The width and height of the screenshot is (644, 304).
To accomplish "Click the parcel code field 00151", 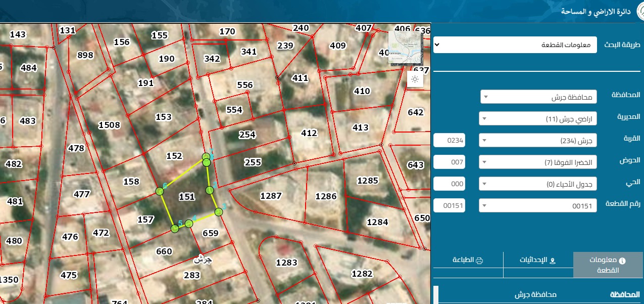I will coord(449,205).
